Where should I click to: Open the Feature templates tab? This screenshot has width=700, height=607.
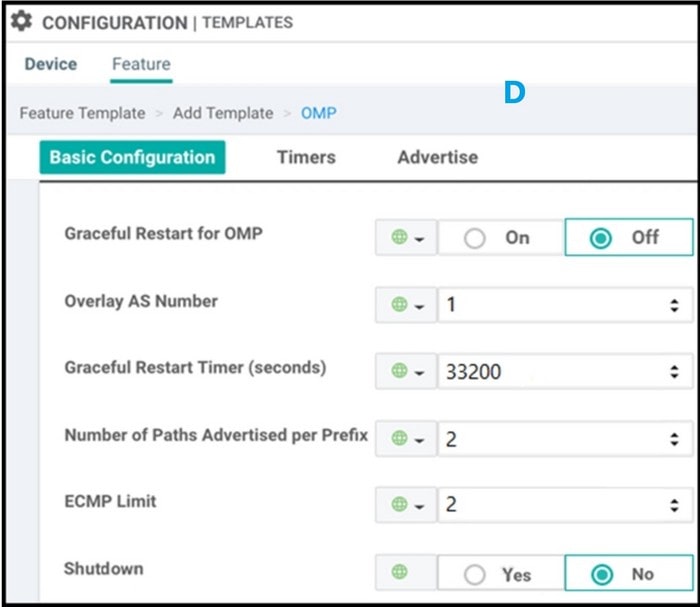point(141,64)
